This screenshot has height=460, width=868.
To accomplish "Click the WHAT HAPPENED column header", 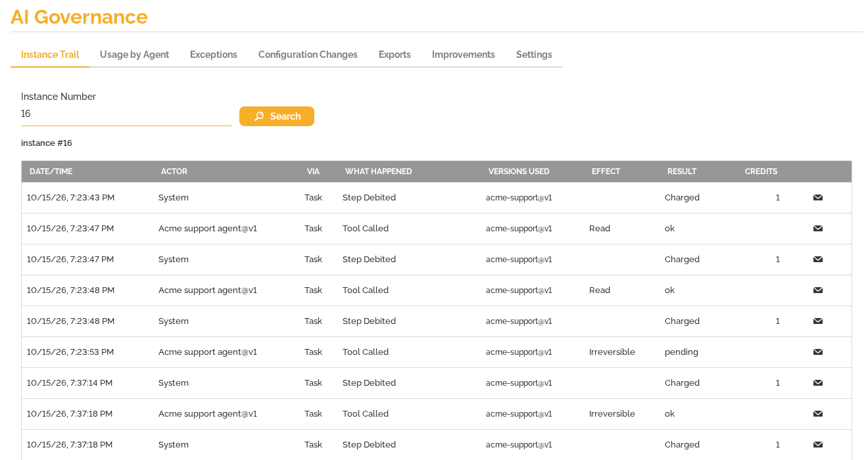I will tap(379, 172).
